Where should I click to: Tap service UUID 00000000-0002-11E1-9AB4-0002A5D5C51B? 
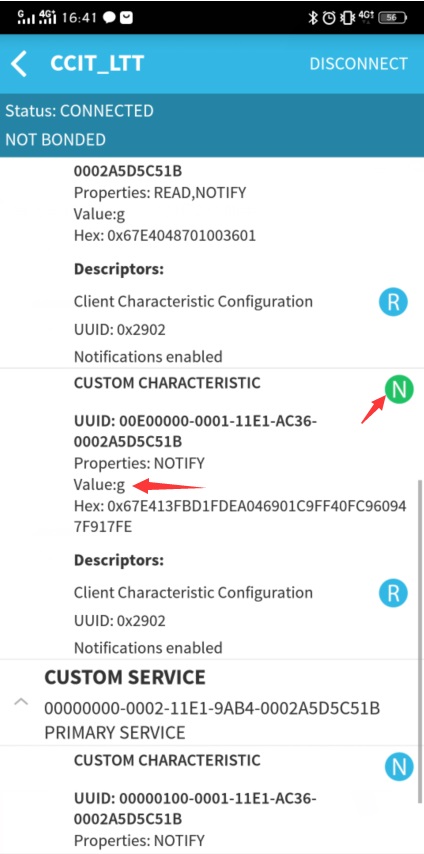212,709
